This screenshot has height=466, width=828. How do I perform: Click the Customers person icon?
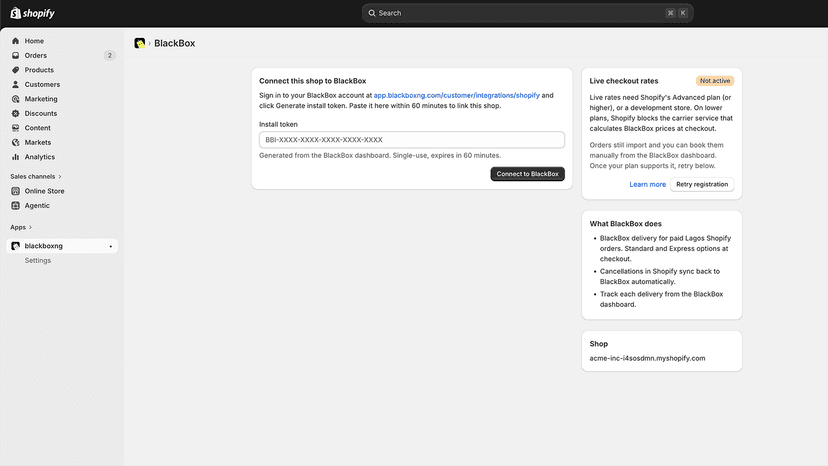click(x=15, y=85)
